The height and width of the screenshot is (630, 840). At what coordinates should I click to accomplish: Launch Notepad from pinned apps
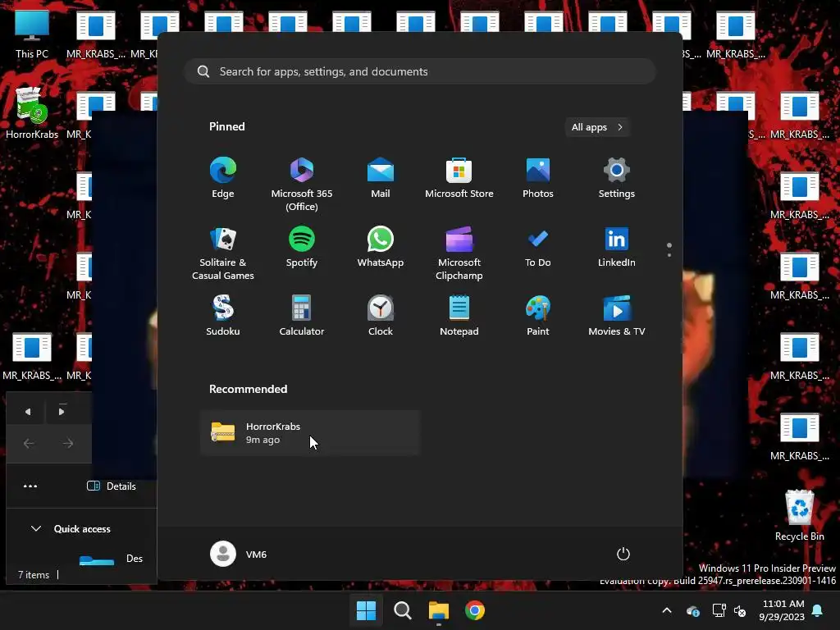(459, 316)
